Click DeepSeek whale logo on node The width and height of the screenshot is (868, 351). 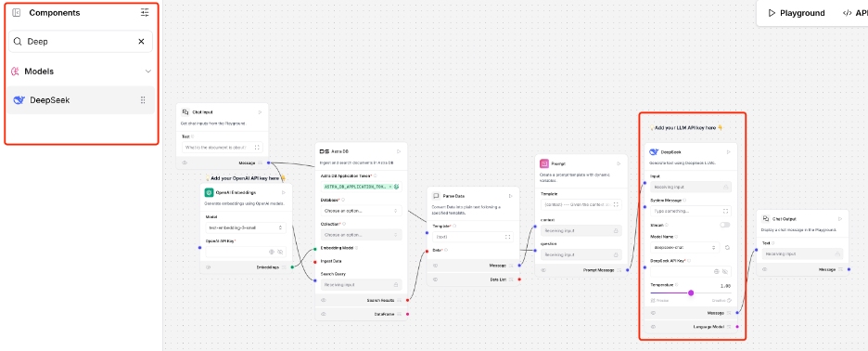654,152
